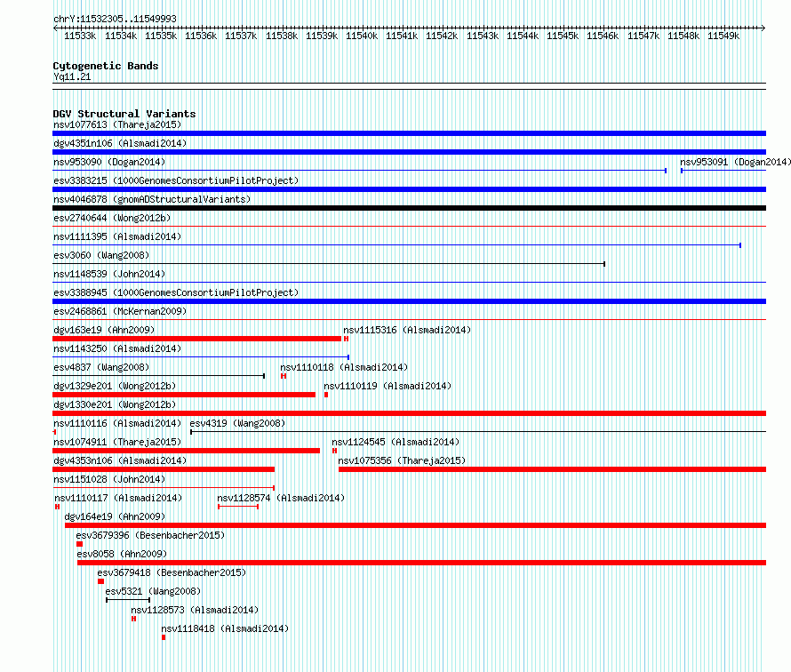Click esv4319 (Wang2008) variant label
This screenshot has height=672, width=791.
pos(237,423)
